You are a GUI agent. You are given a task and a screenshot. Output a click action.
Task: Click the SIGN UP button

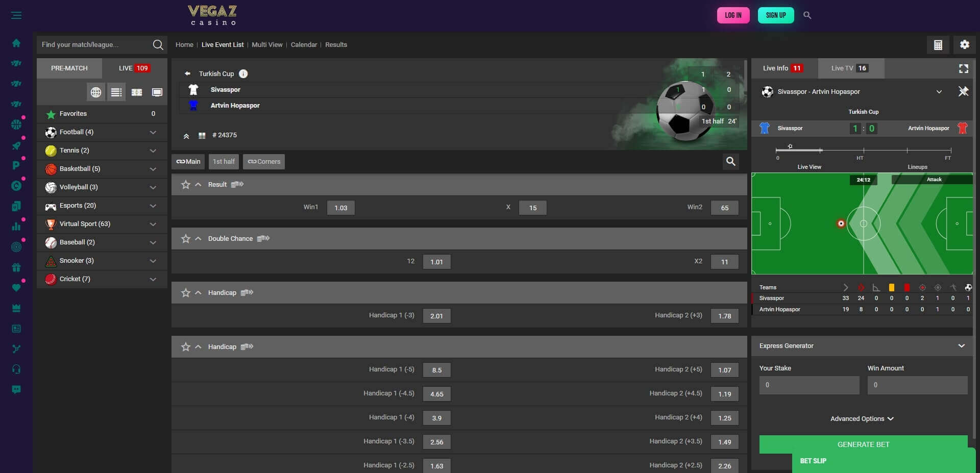pyautogui.click(x=775, y=15)
